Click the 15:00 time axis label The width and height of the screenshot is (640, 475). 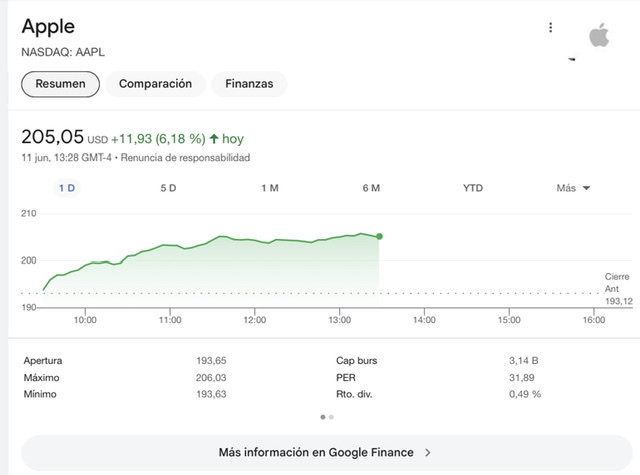[509, 320]
